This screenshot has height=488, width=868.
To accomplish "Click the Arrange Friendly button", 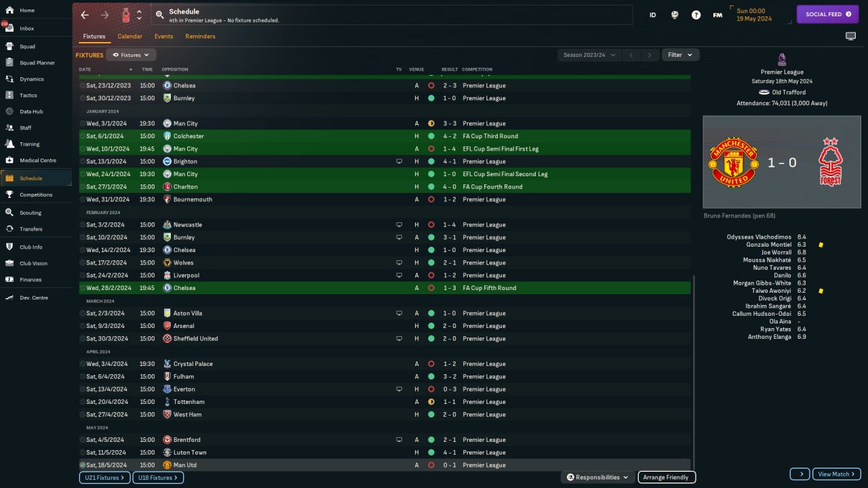I will pyautogui.click(x=667, y=477).
